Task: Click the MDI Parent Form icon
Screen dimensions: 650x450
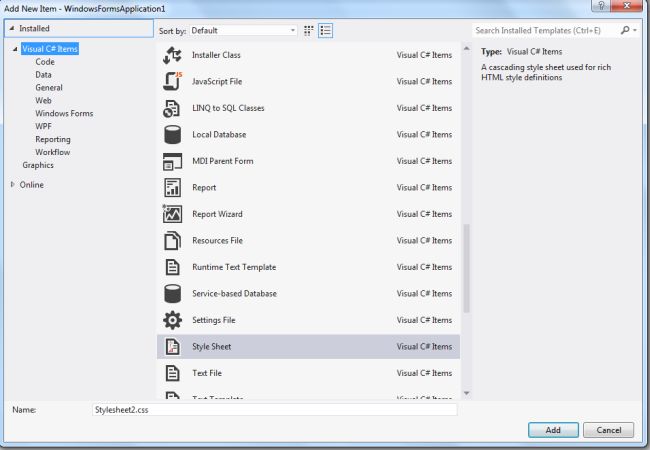Action: point(172,161)
